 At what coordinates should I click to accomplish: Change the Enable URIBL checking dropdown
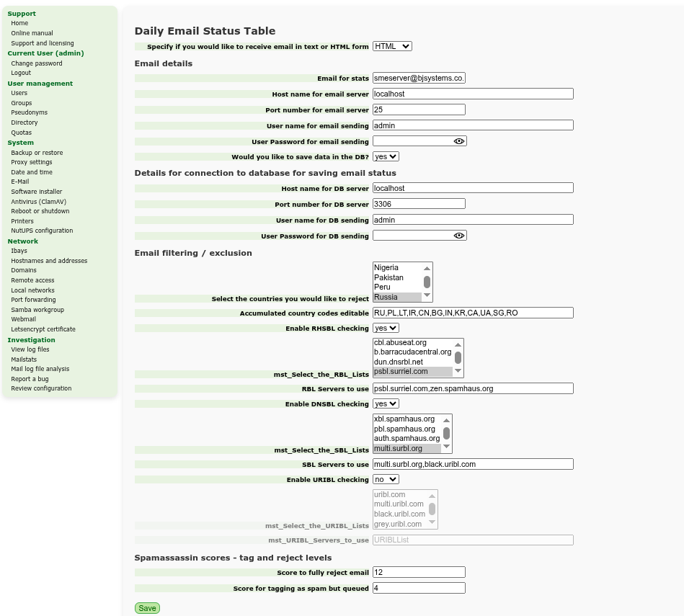click(386, 479)
